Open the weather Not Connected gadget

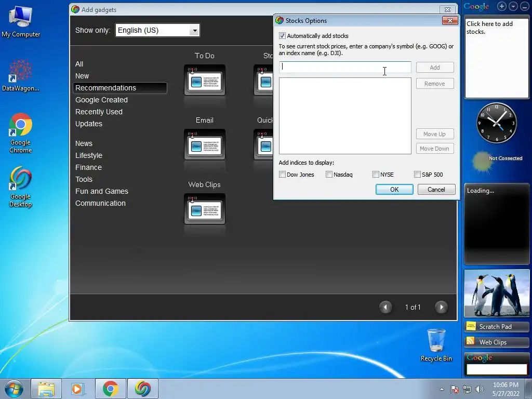pyautogui.click(x=497, y=161)
